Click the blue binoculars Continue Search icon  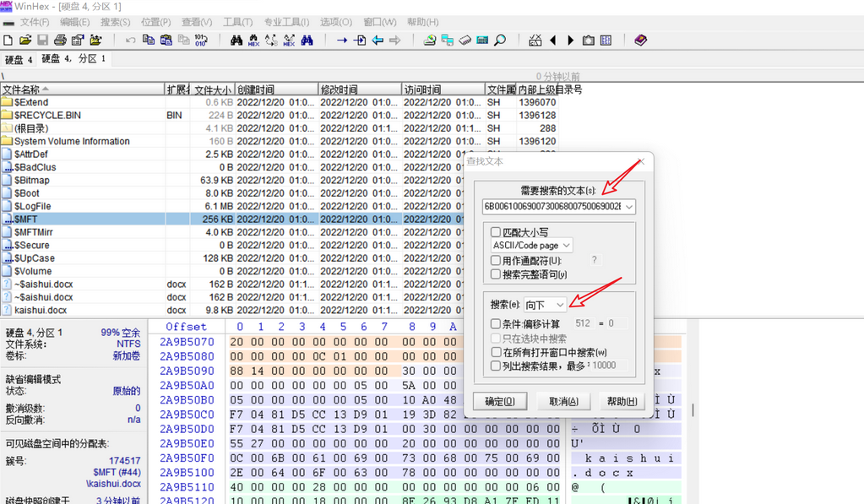click(x=307, y=41)
